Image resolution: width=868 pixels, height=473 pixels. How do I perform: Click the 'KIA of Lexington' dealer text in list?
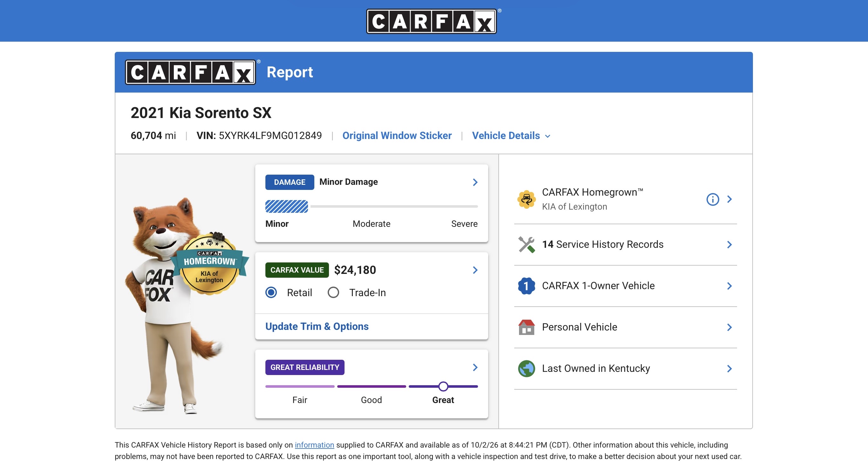(574, 207)
